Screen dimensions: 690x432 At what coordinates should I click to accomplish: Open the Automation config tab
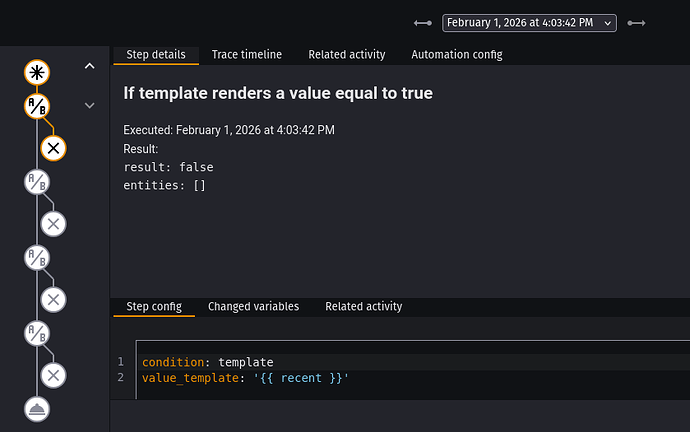coord(457,54)
